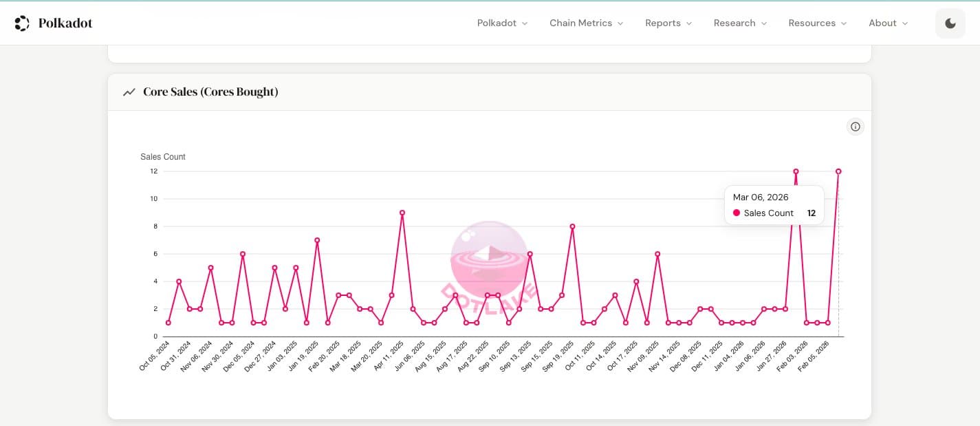Expand the Research dropdown
The height and width of the screenshot is (426, 980).
740,23
